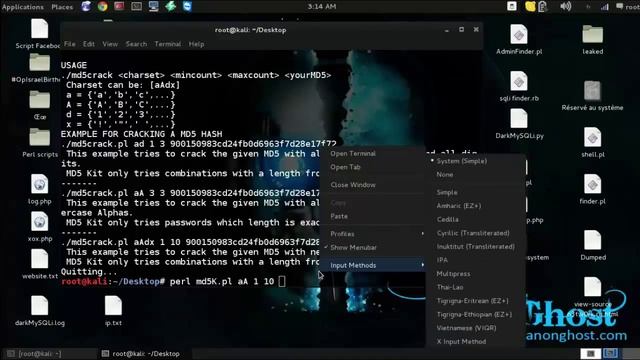Open the terminal File menu
640x360 pixels.
point(70,44)
